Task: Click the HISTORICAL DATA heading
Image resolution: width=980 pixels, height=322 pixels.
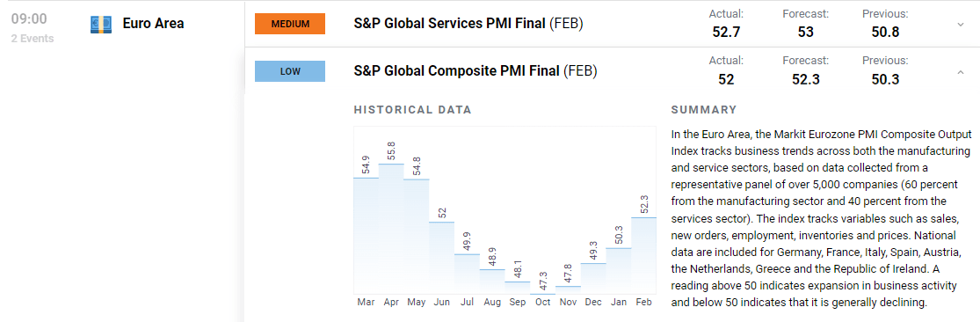Action: click(x=412, y=110)
